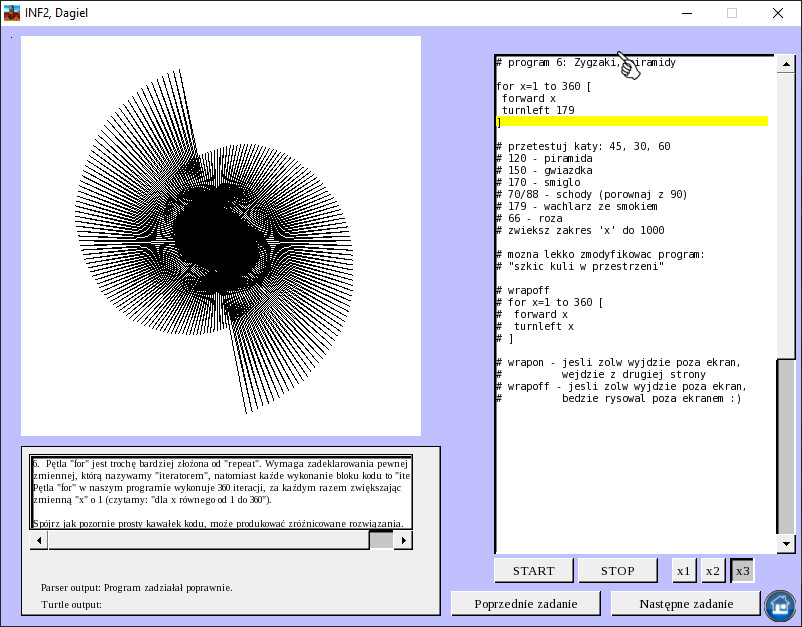Click the right arrow of the instruction scrollbar
The image size is (802, 627).
pyautogui.click(x=404, y=540)
